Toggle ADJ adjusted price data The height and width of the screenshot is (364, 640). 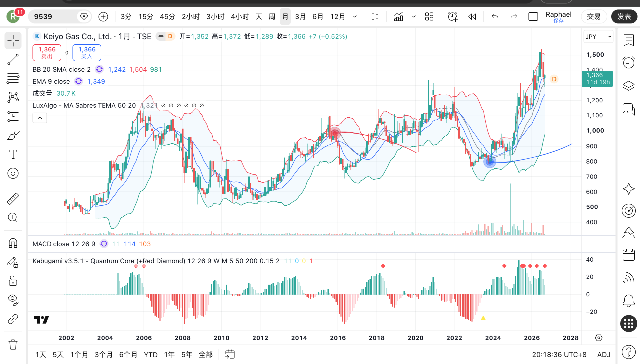[604, 355]
